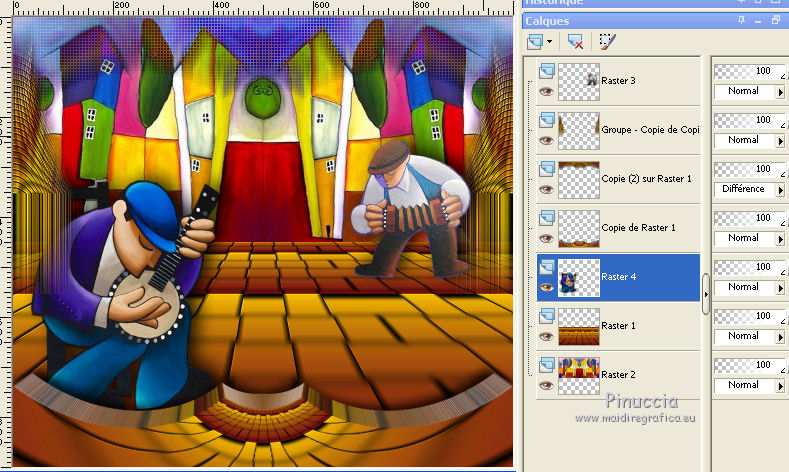Viewport: 789px width, 472px height.
Task: Adjust the Raster 4 opacity slider
Action: (x=749, y=268)
